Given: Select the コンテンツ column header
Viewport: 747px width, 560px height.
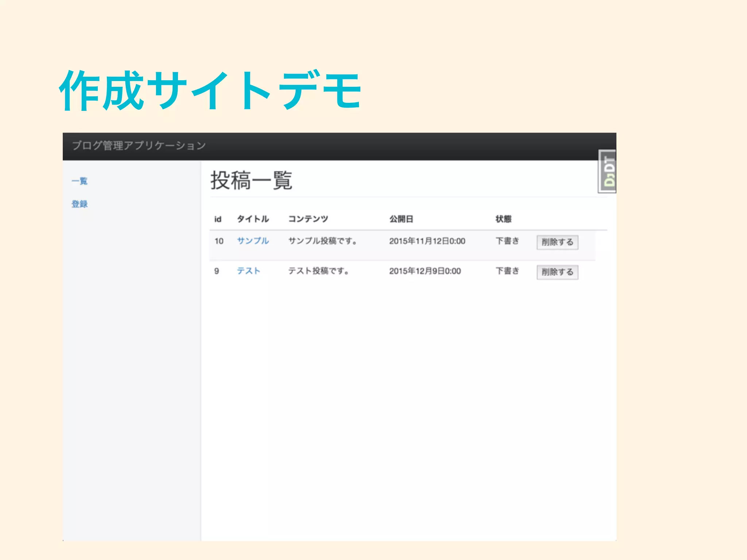Looking at the screenshot, I should [308, 219].
